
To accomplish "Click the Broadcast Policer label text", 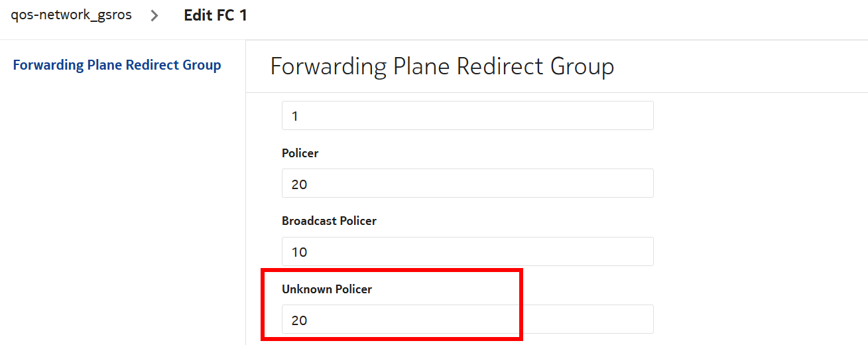I will coord(329,221).
